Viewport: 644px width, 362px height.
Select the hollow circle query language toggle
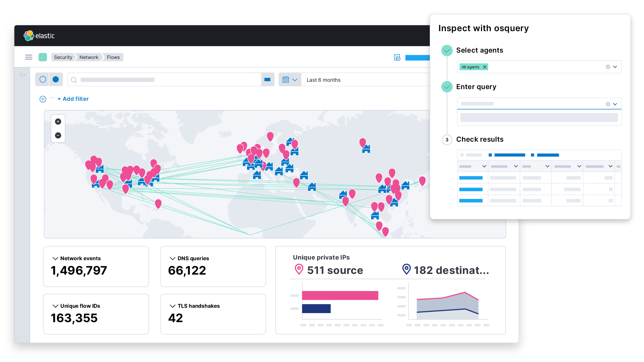pos(43,79)
